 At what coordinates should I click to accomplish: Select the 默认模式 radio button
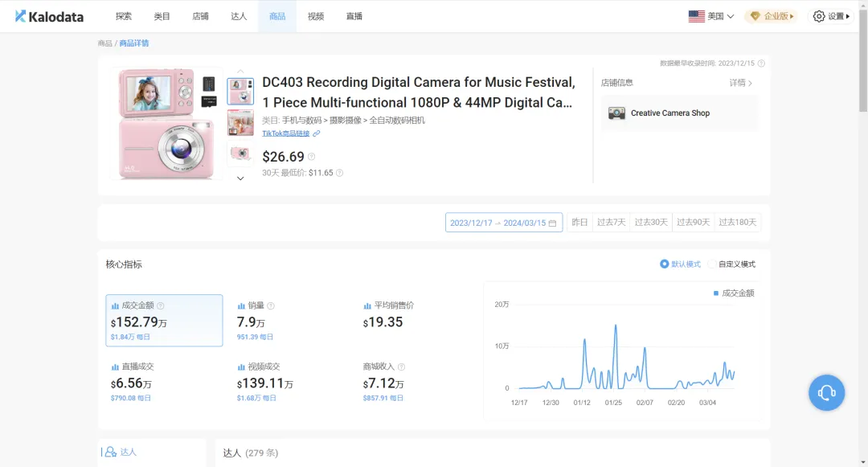click(665, 264)
